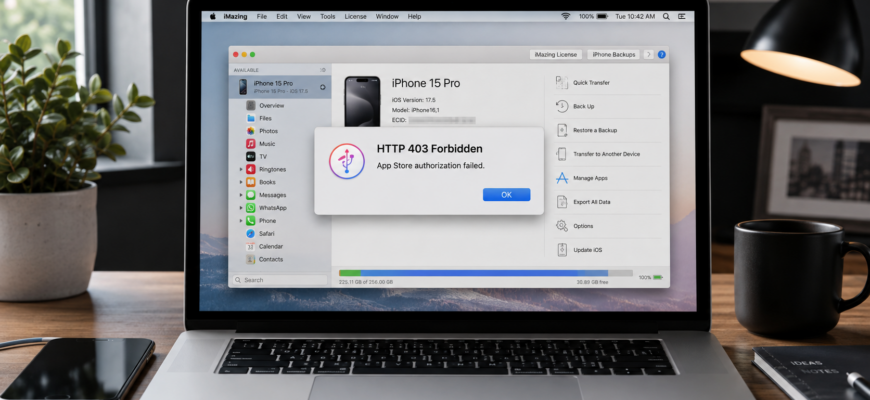Click the 'Model: iPhone16,1' text
870x400 pixels.
tap(416, 110)
